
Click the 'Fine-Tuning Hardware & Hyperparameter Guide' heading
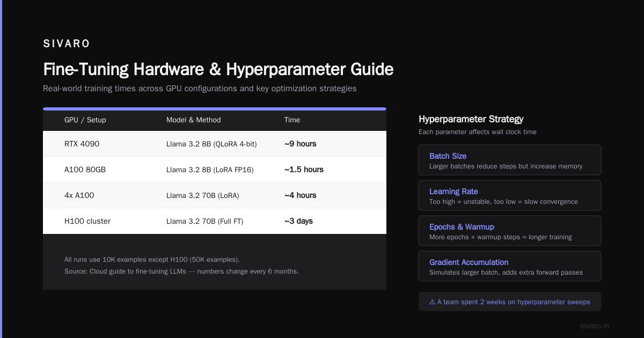tap(218, 69)
